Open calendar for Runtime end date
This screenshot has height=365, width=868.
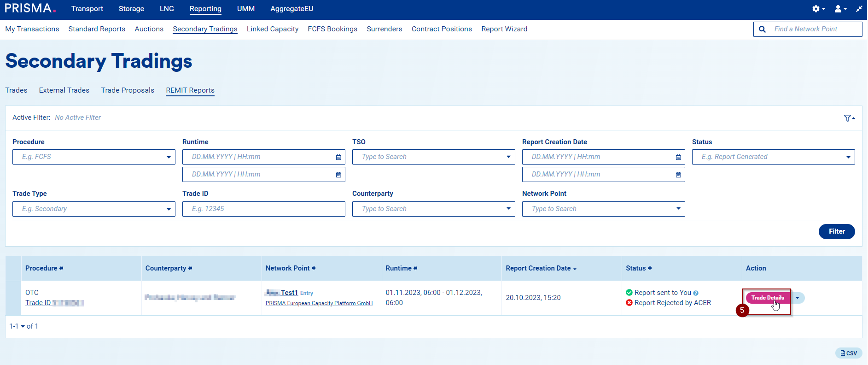(338, 175)
